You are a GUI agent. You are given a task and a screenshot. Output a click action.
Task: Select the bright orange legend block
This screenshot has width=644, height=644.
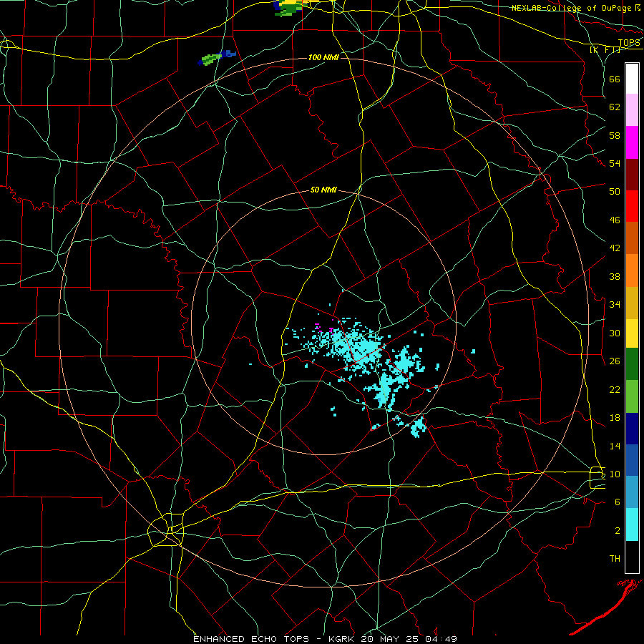[x=632, y=270]
